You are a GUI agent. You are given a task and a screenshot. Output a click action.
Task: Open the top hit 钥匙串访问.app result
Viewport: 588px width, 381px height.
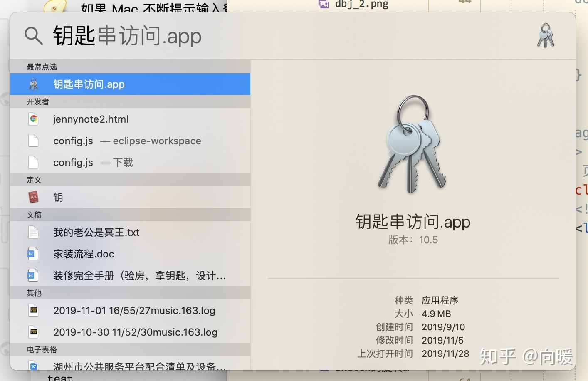pyautogui.click(x=130, y=84)
